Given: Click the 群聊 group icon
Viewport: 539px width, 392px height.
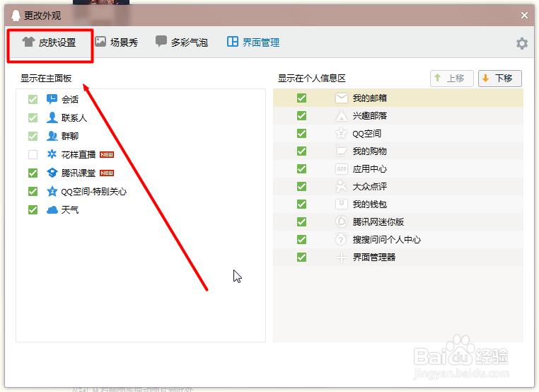Looking at the screenshot, I should pyautogui.click(x=52, y=136).
